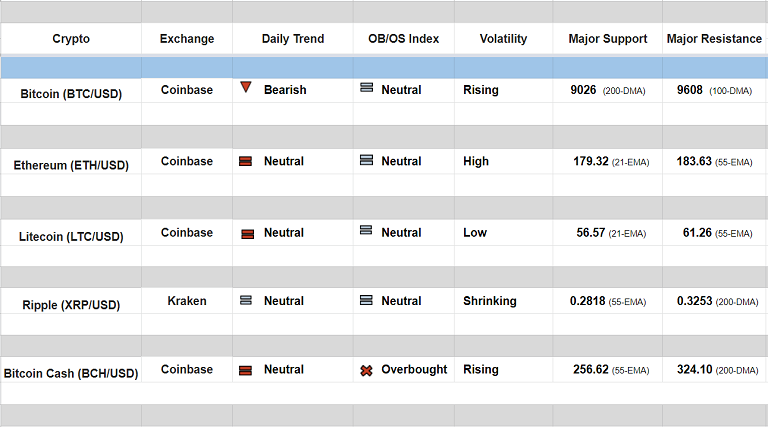The height and width of the screenshot is (427, 768).
Task: Click the Bitcoin (BTC/USD) row label
Action: point(71,93)
